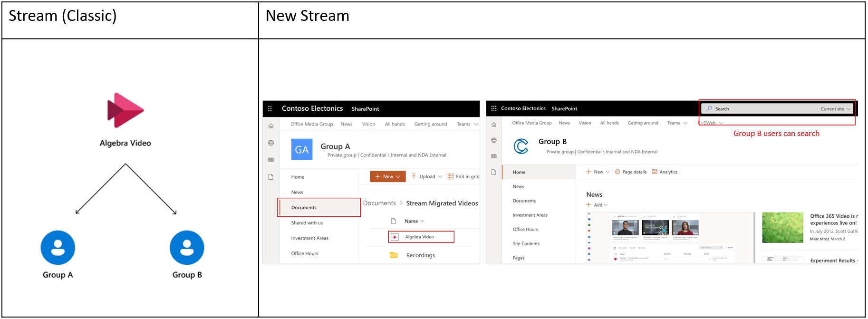Expand New dropdown in Group B window
The width and height of the screenshot is (868, 319).
(608, 172)
